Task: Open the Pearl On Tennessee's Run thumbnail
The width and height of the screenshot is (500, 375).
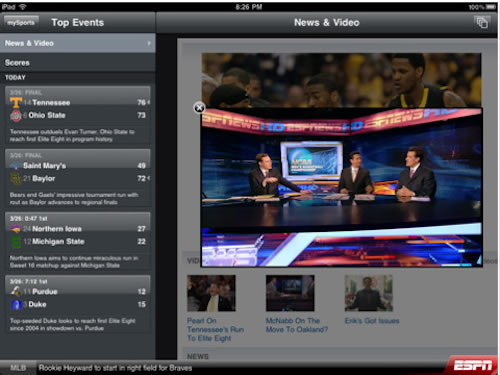Action: click(211, 293)
